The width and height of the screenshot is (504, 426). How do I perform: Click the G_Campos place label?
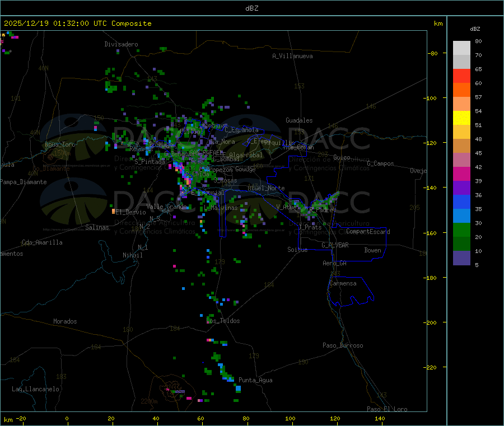pyautogui.click(x=381, y=163)
